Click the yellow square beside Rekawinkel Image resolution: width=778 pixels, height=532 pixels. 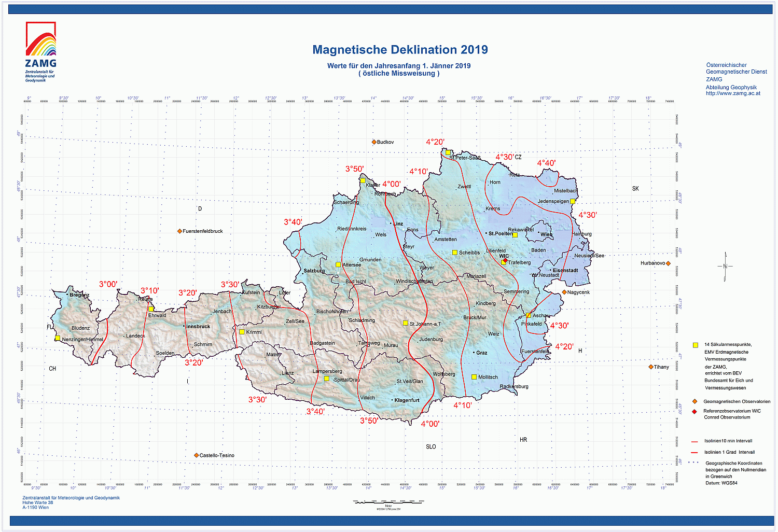click(515, 235)
